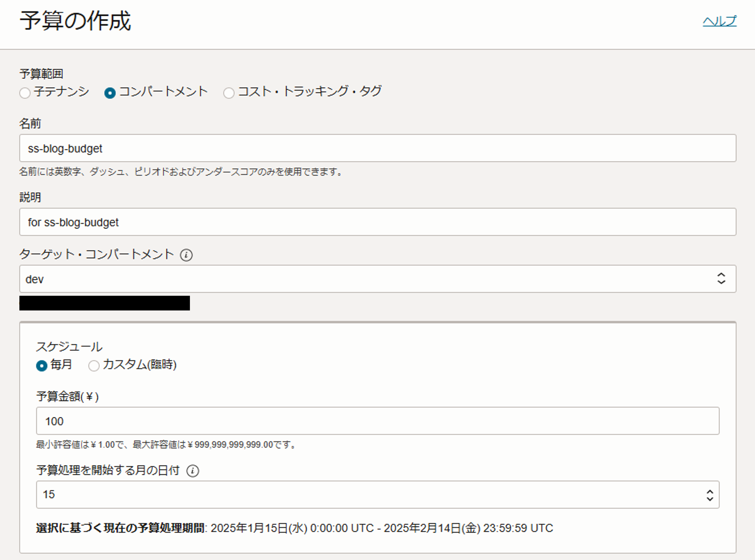755x560 pixels.
Task: Click the 予算金額 input field showing 100
Action: click(377, 421)
